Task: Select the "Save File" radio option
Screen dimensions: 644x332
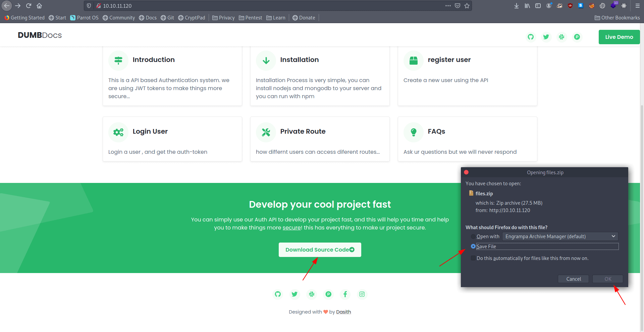Action: (x=473, y=246)
